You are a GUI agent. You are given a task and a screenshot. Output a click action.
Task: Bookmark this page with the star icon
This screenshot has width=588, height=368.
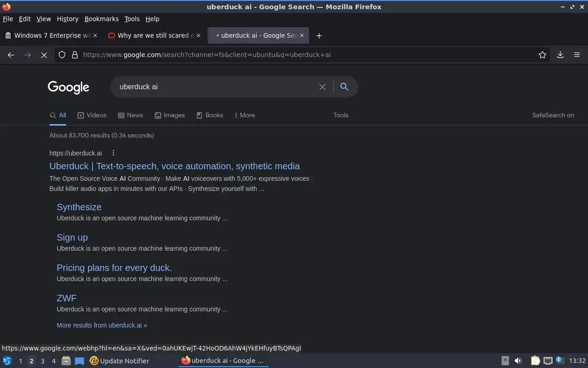tap(543, 55)
